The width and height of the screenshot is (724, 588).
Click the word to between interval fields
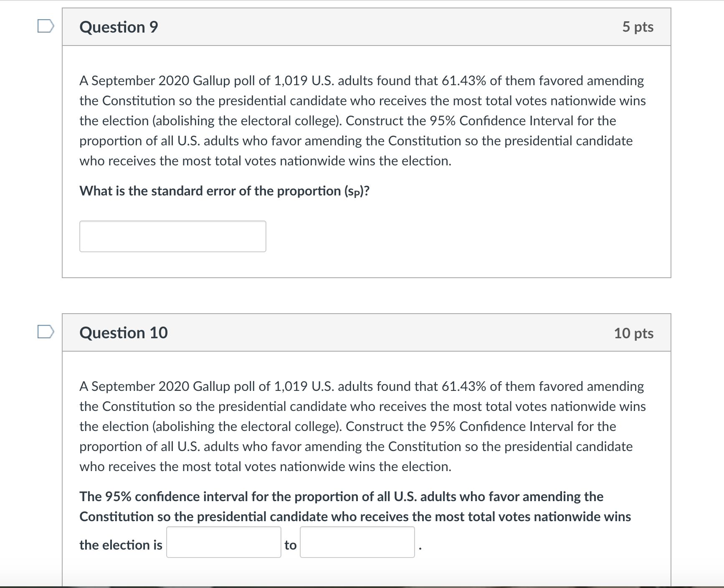[291, 545]
